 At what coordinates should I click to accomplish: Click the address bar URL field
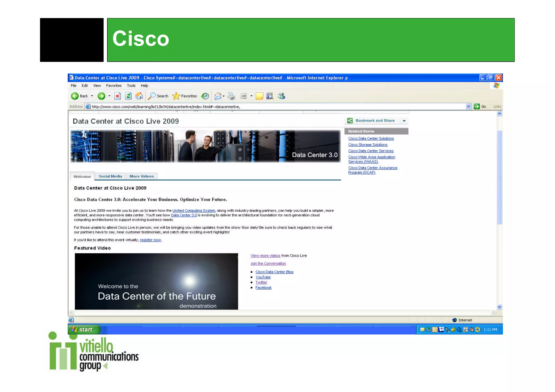point(278,106)
